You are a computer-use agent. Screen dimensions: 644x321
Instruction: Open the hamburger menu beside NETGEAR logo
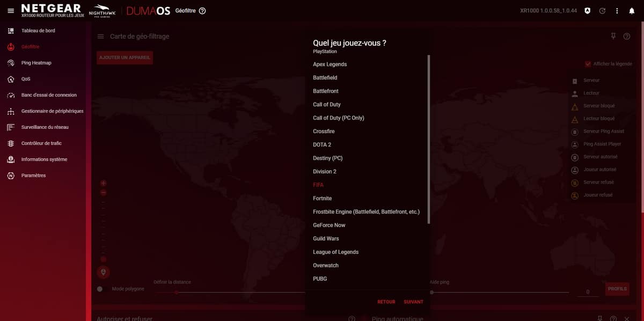point(11,11)
